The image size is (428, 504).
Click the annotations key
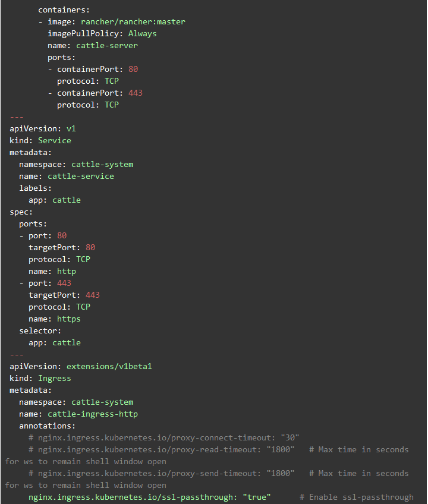(48, 426)
